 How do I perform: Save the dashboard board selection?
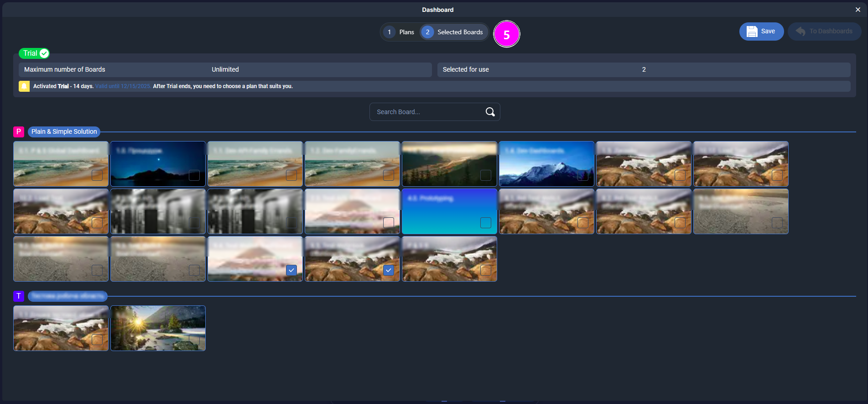point(761,31)
